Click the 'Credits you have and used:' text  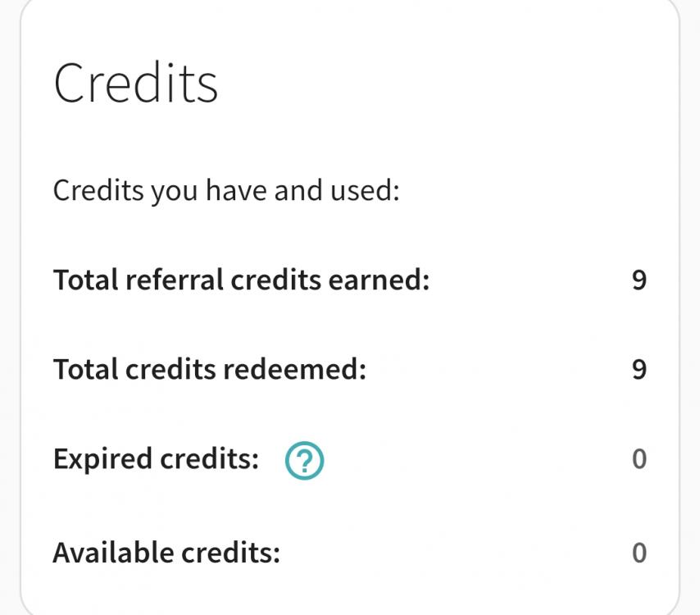pos(225,191)
